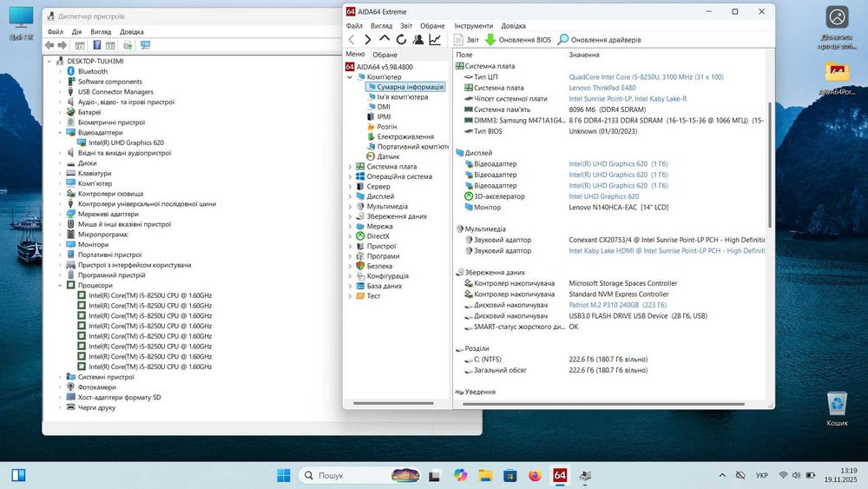Switch to the Обране tab
The width and height of the screenshot is (868, 489).
coord(385,55)
